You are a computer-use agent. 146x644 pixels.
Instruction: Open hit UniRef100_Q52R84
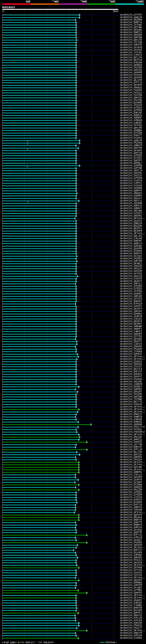point(131,20)
